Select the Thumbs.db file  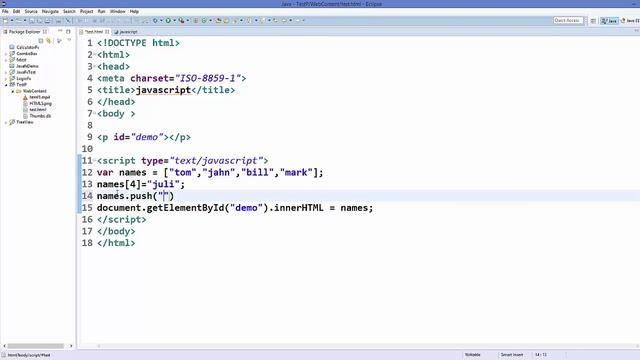coord(40,116)
